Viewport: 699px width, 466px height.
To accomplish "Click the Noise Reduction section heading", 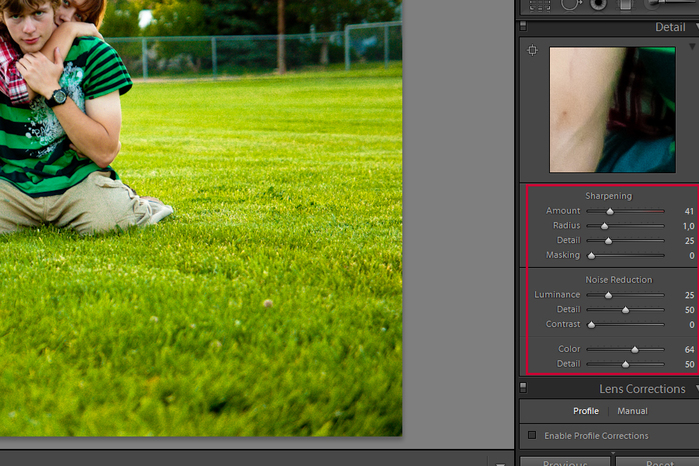I will click(618, 280).
